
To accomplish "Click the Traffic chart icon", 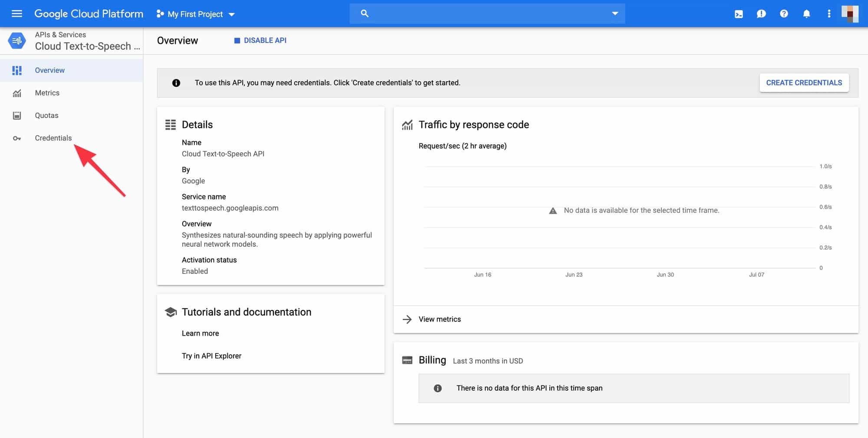I will [x=407, y=125].
